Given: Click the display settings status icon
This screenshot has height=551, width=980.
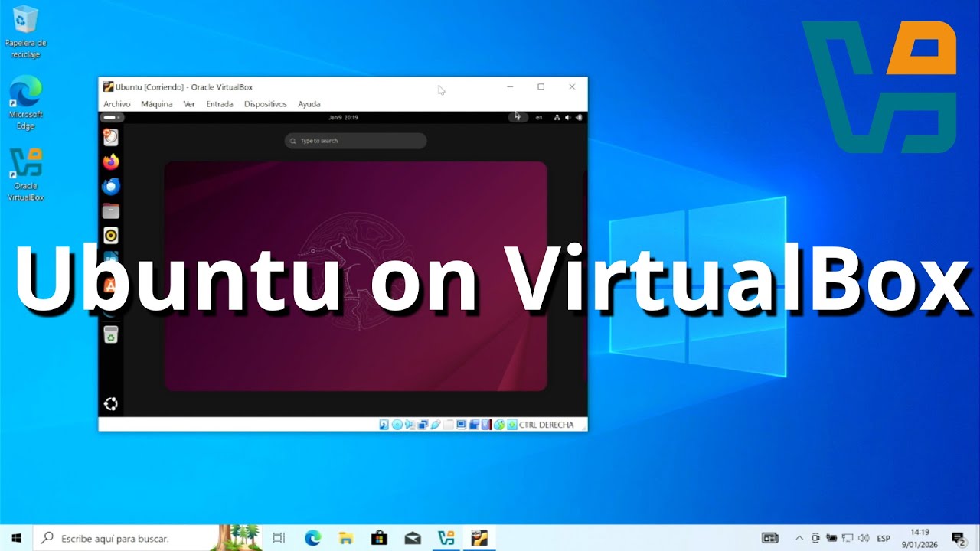Looking at the screenshot, I should 462,425.
